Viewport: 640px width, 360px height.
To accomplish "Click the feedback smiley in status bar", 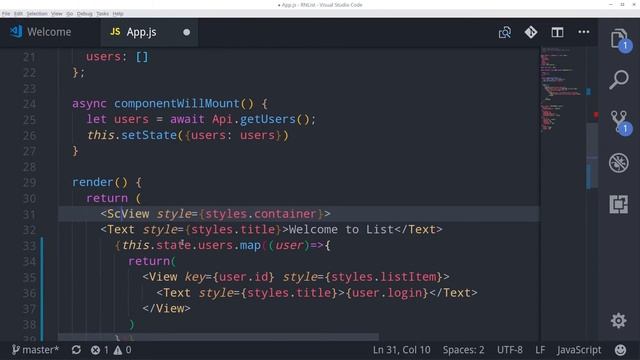I will tap(620, 350).
